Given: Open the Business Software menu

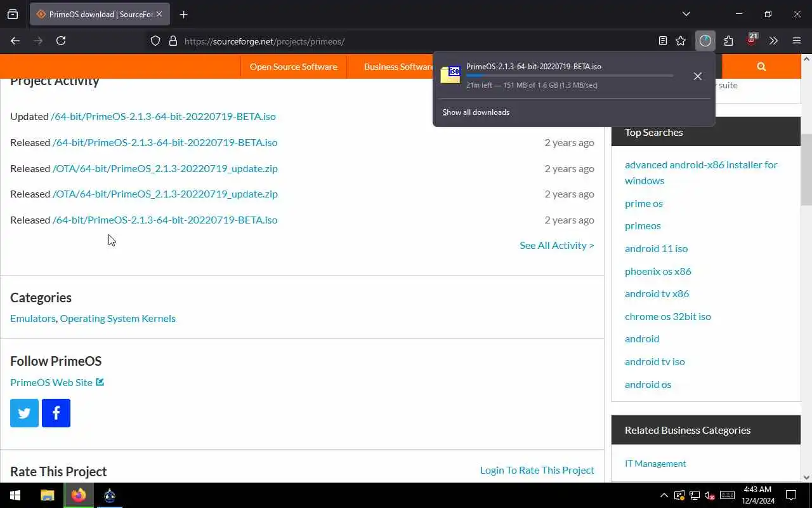Looking at the screenshot, I should 399,67.
